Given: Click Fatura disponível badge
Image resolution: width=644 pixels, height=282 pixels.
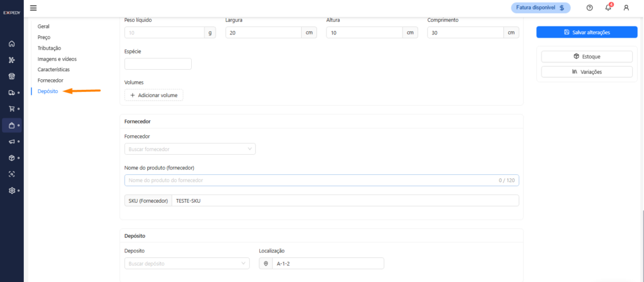Looking at the screenshot, I should (x=540, y=8).
